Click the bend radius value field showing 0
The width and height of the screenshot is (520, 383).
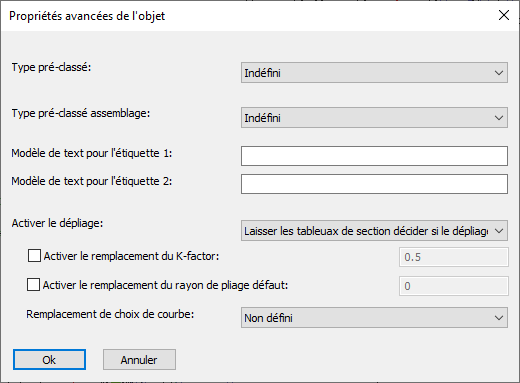(x=454, y=286)
